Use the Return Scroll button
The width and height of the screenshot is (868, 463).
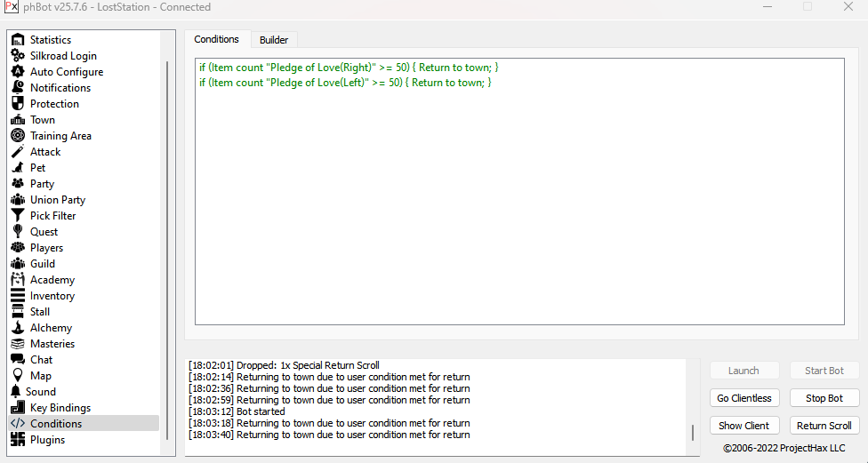tap(824, 426)
